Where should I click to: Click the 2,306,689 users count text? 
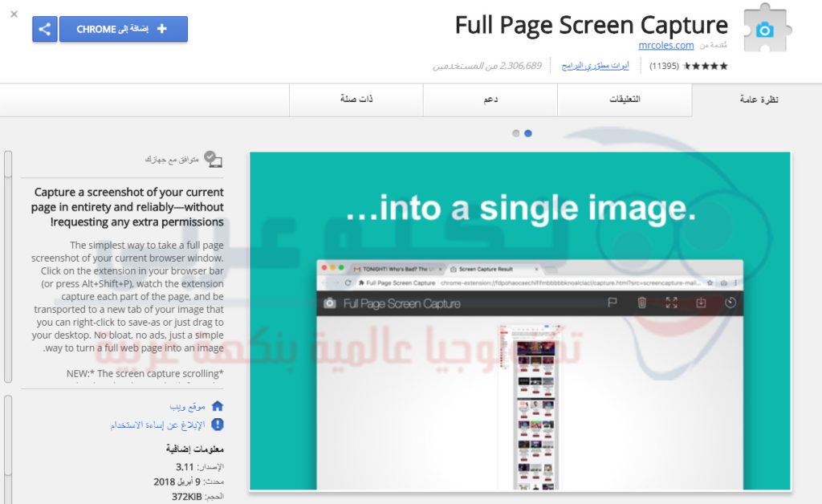click(x=487, y=66)
